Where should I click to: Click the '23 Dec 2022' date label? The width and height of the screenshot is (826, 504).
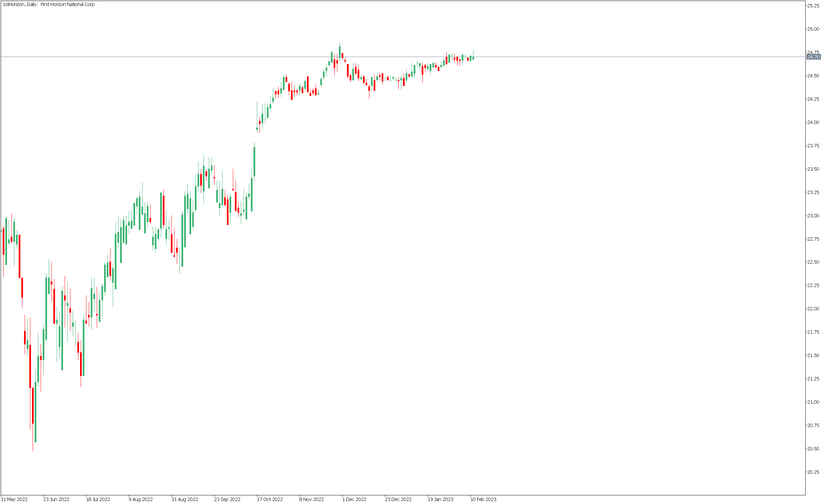(399, 500)
